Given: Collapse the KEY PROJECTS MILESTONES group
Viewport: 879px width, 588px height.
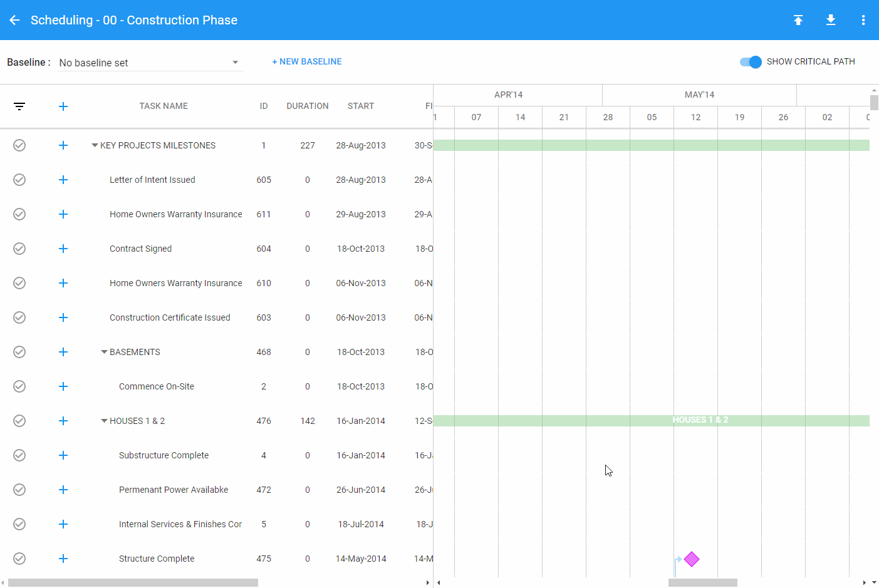Looking at the screenshot, I should (95, 145).
